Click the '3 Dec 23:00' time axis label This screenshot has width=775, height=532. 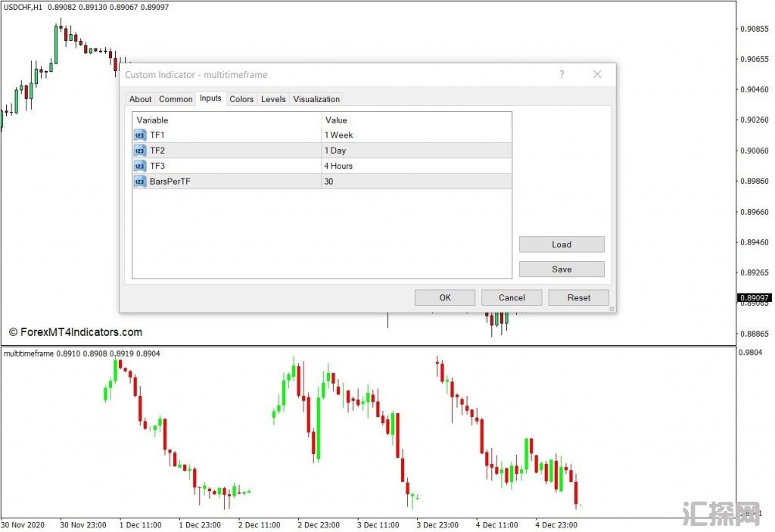pos(437,524)
